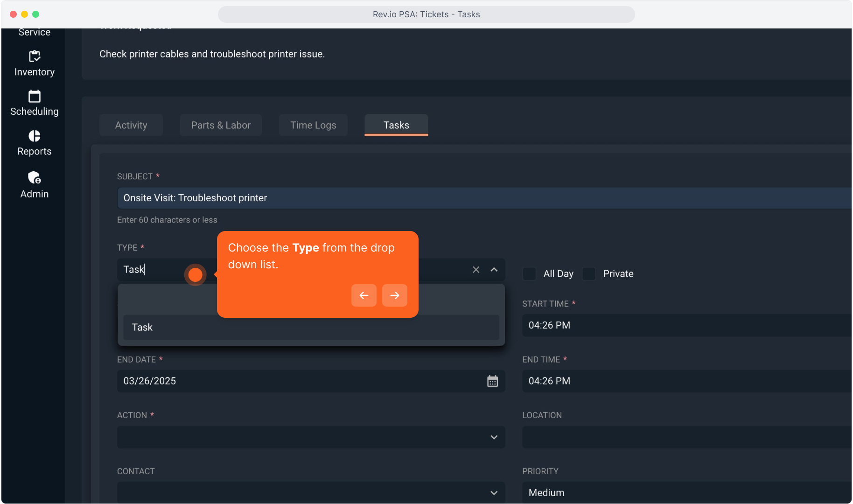Switch to the Activity tab
This screenshot has width=853, height=504.
(131, 125)
